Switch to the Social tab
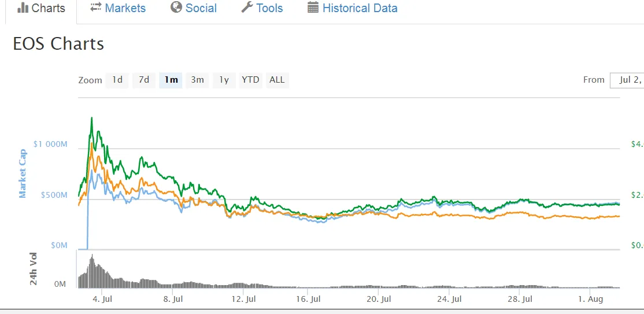This screenshot has height=314, width=644. [194, 8]
